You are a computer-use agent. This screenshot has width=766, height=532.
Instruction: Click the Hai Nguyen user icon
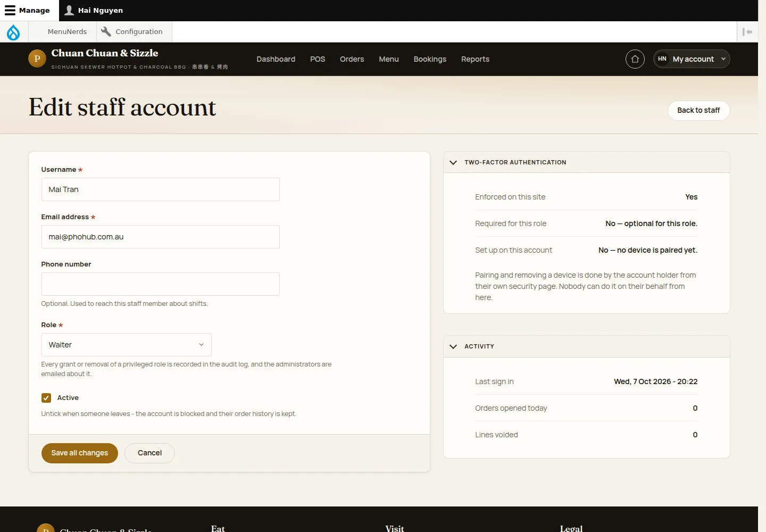tap(69, 10)
